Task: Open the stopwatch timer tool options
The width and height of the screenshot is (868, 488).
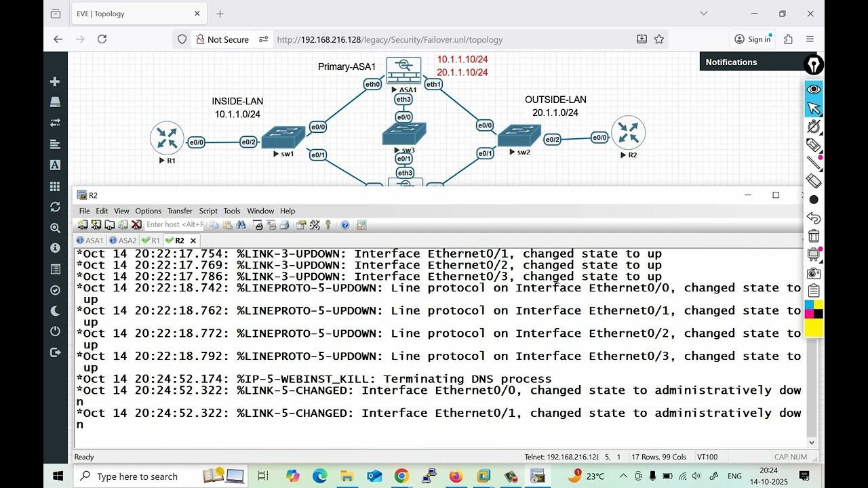Action: coord(814,126)
